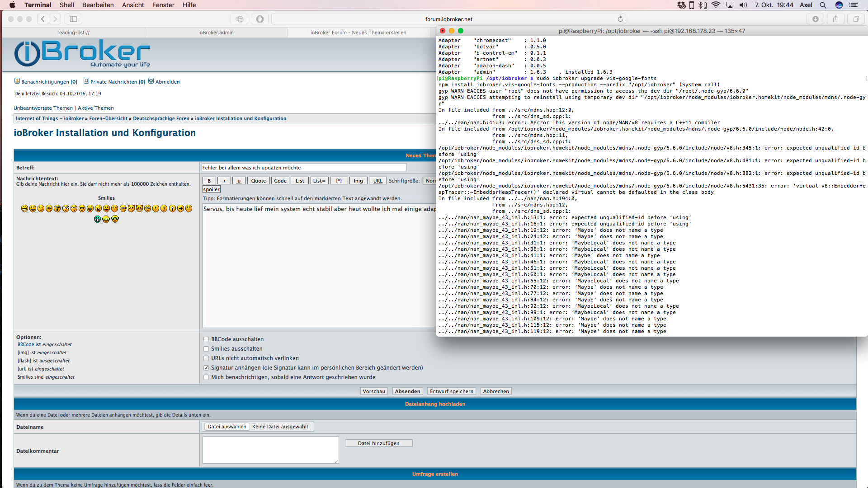Click the Bold formatting button
The image size is (868, 488).
coord(209,181)
